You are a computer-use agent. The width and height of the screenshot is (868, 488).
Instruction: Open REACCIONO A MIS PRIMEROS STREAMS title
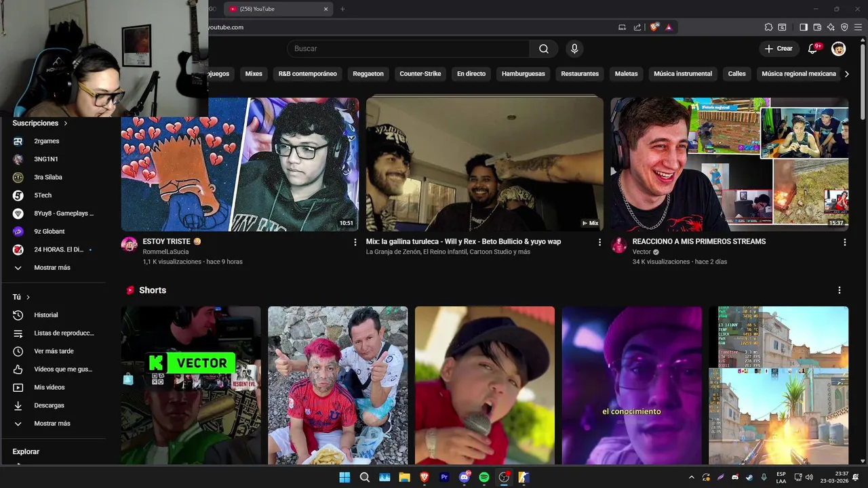699,241
